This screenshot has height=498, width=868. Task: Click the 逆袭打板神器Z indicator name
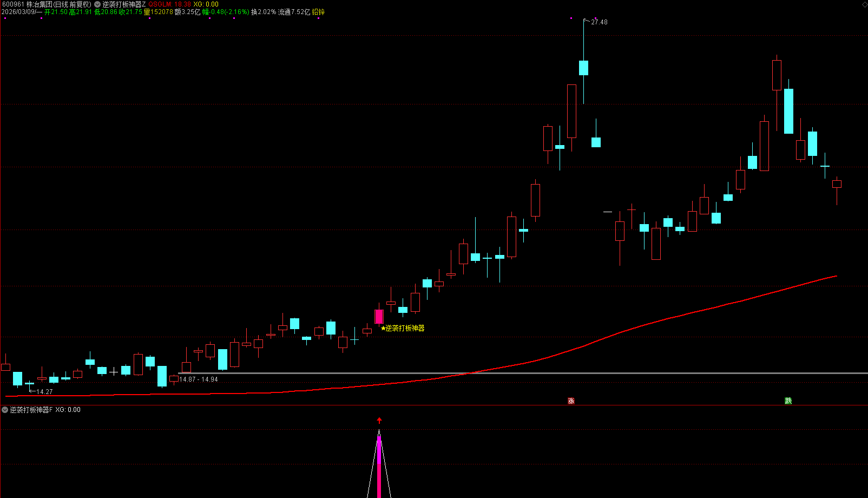[x=124, y=4]
